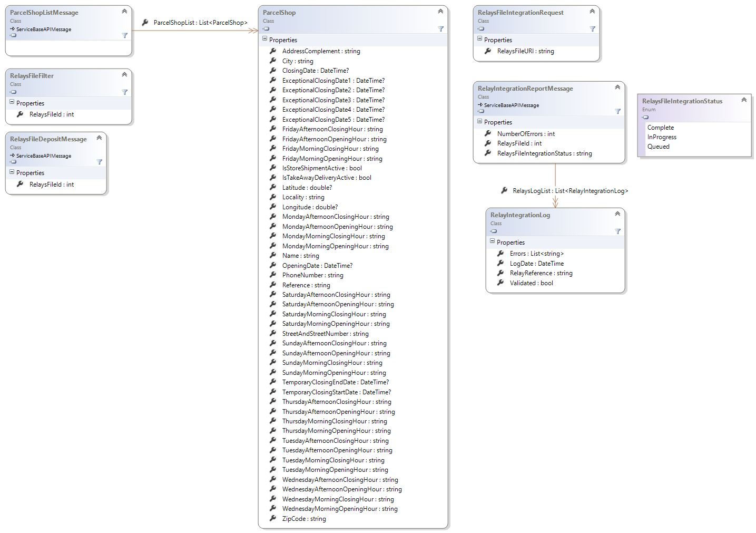This screenshot has width=756, height=533.
Task: Select the InProgress enum member
Action: coord(662,137)
